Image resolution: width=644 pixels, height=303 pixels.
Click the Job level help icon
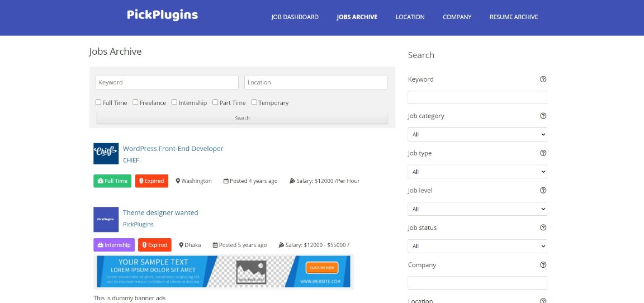543,191
